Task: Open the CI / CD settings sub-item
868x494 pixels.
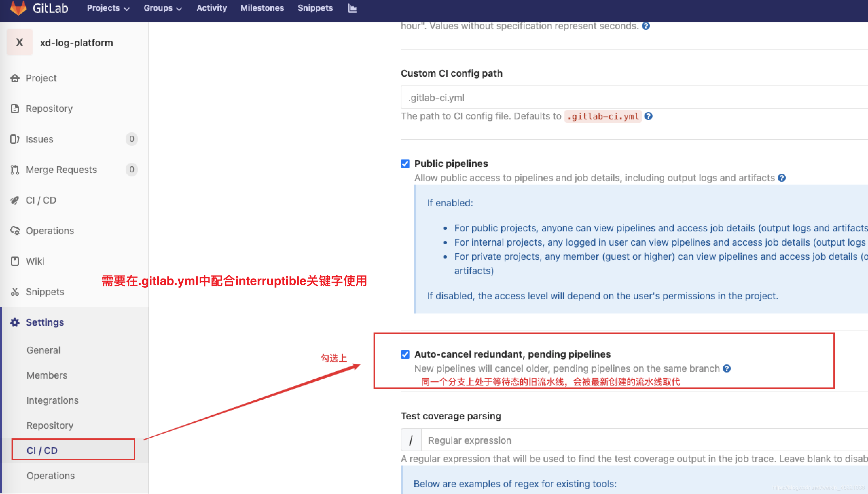Action: (x=42, y=450)
